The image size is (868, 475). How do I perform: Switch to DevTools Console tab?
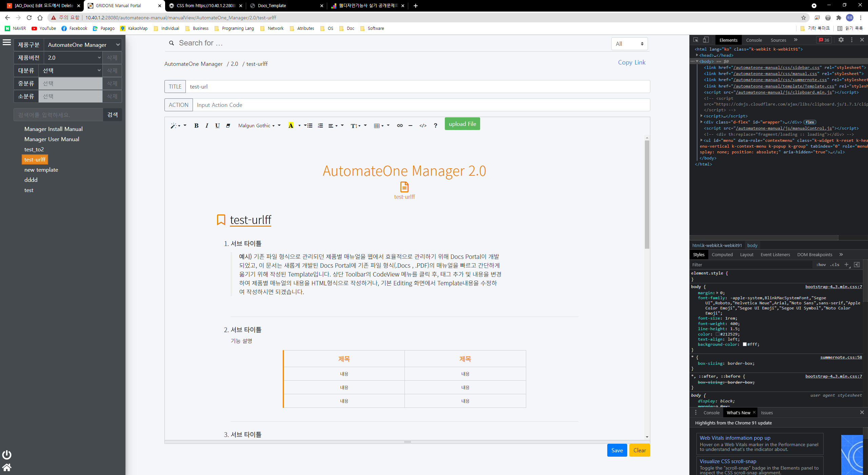[x=754, y=40]
